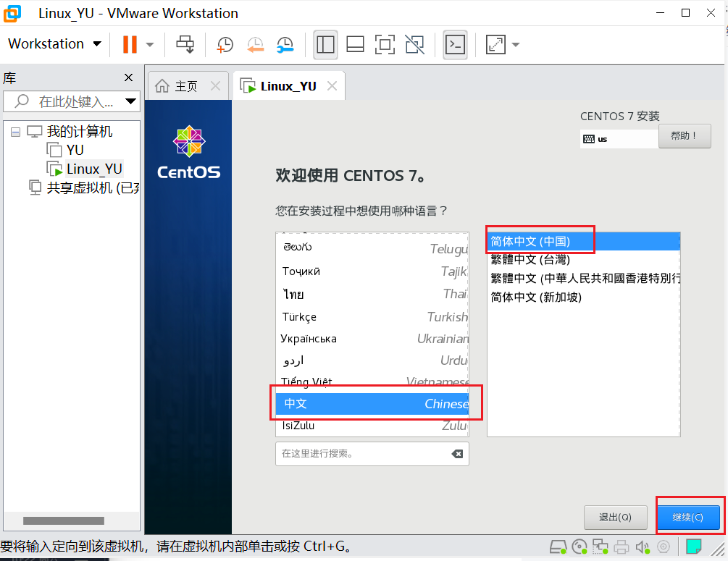Viewport: 728px width, 561px height.
Task: Click the stretch guest display icon
Action: 495,45
